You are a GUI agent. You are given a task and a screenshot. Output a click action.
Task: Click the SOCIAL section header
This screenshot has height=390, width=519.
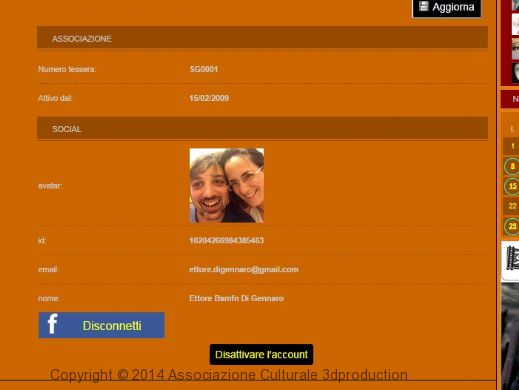pyautogui.click(x=262, y=128)
